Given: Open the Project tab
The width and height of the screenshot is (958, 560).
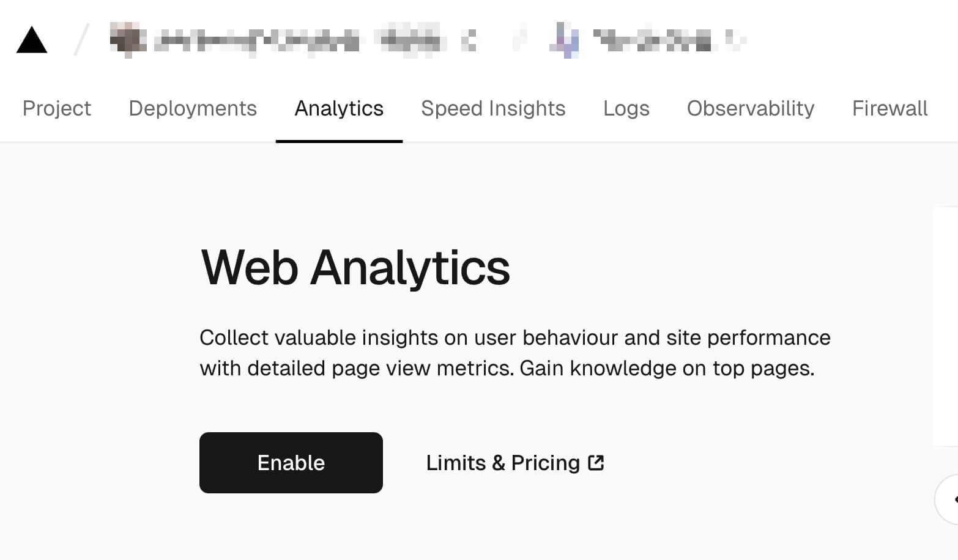Looking at the screenshot, I should point(57,108).
